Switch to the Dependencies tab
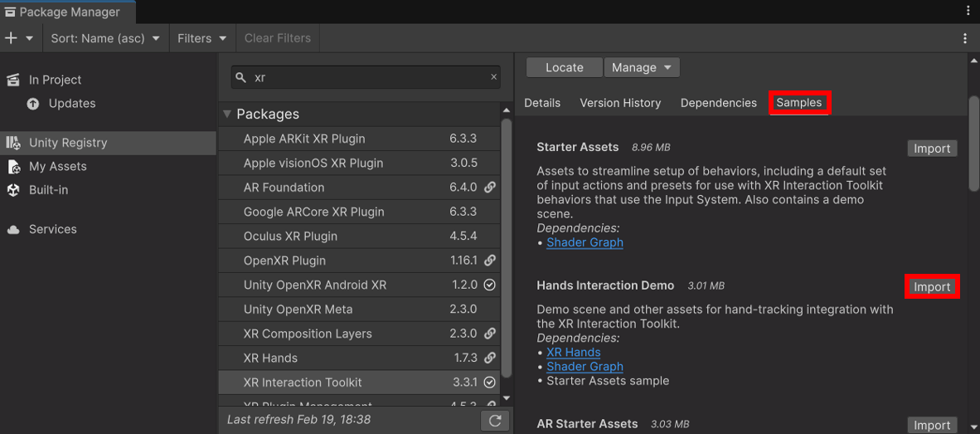Viewport: 980px width, 434px height. 718,103
